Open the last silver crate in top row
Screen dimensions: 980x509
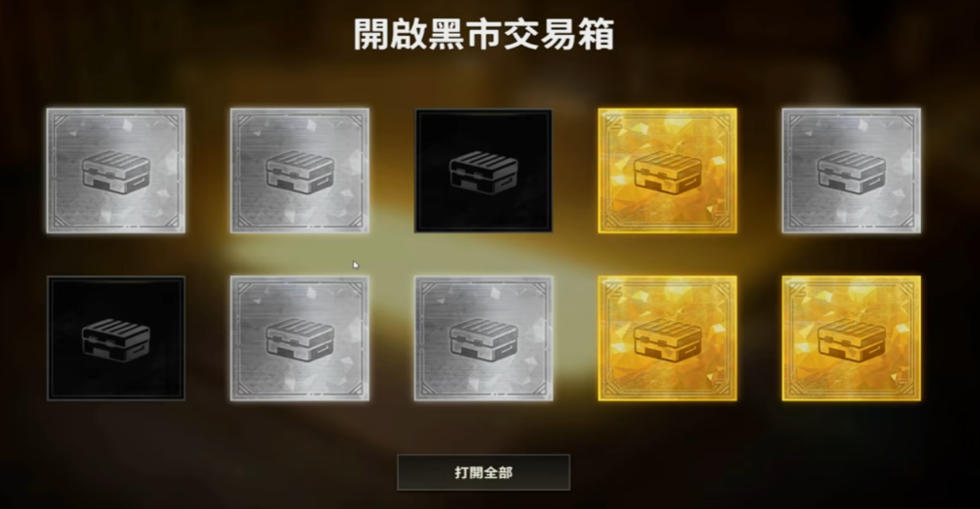tap(851, 171)
